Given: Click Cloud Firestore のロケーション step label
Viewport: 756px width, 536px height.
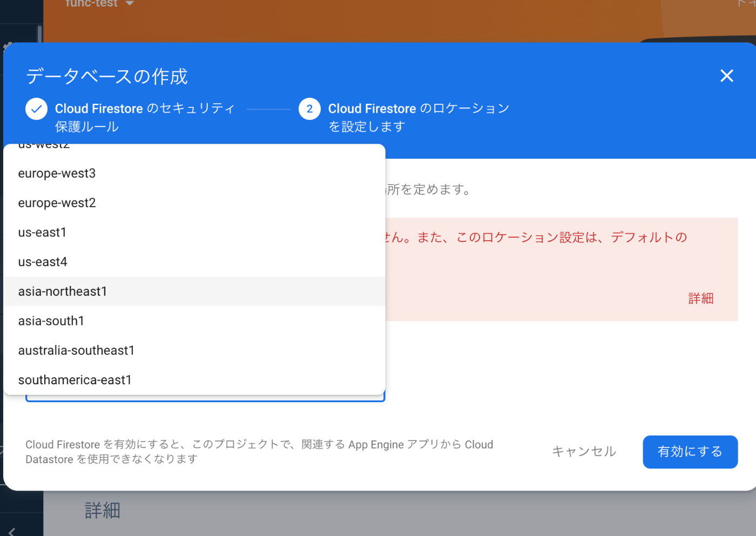Looking at the screenshot, I should pos(418,117).
